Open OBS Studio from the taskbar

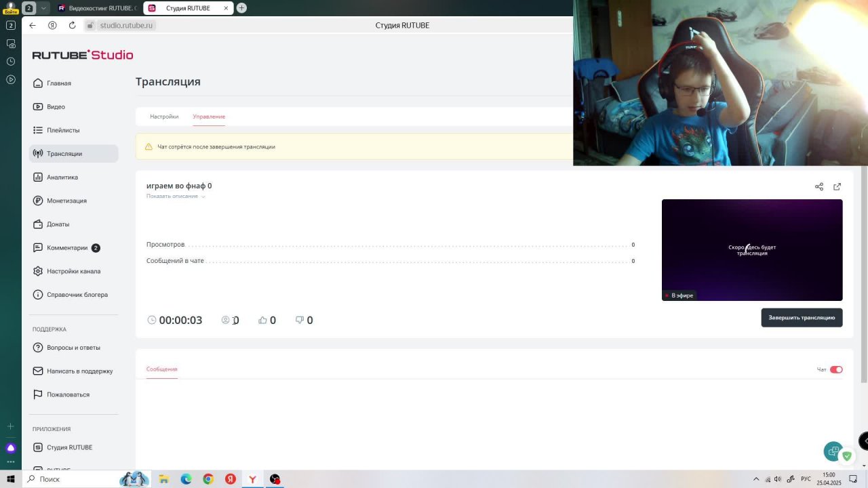tap(275, 479)
